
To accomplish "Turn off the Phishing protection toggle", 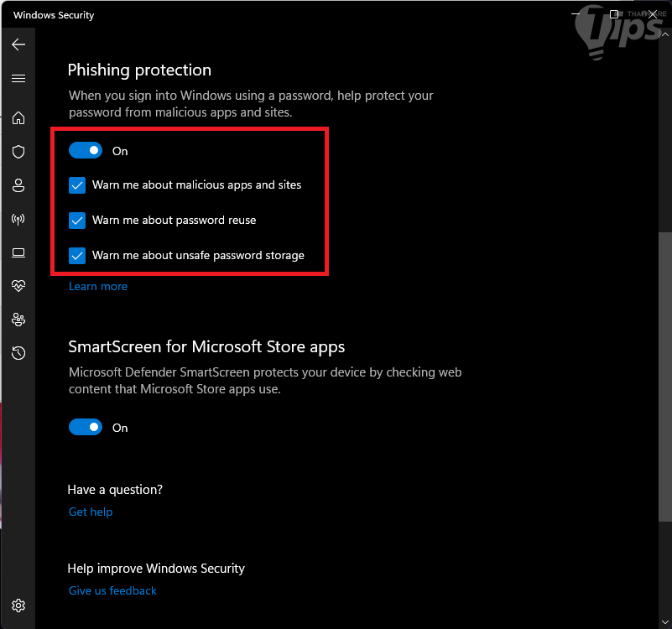I will pyautogui.click(x=85, y=151).
